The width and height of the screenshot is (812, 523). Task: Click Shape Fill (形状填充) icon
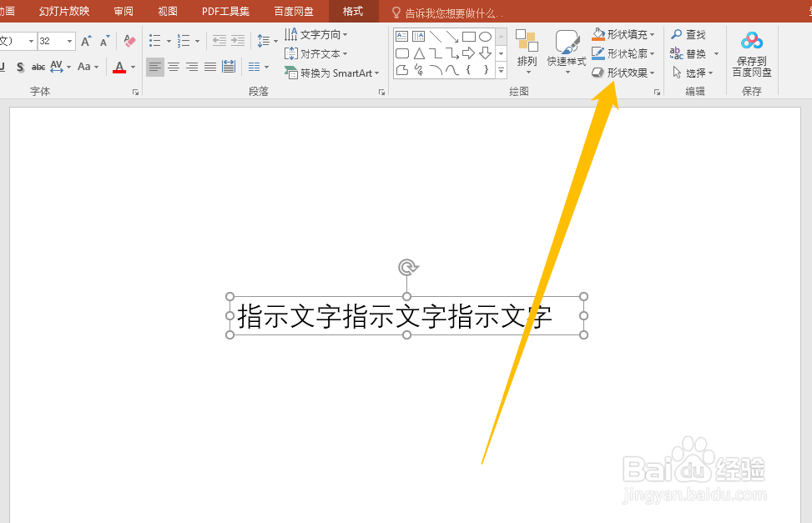[598, 33]
